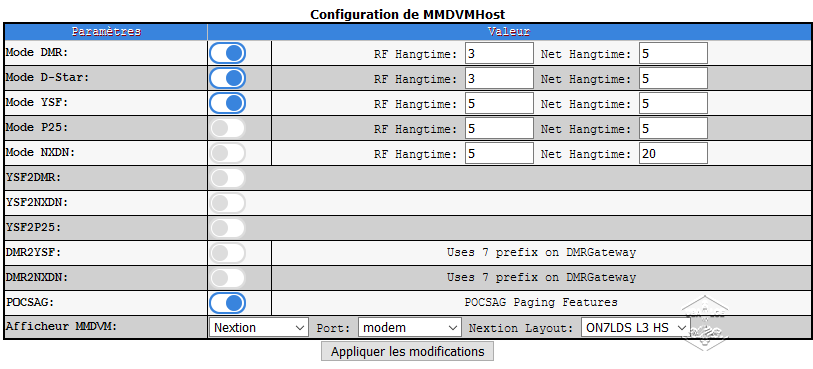Screen dimensions: 813x369
Task: Click Appliquer les modifications button
Action: [408, 351]
